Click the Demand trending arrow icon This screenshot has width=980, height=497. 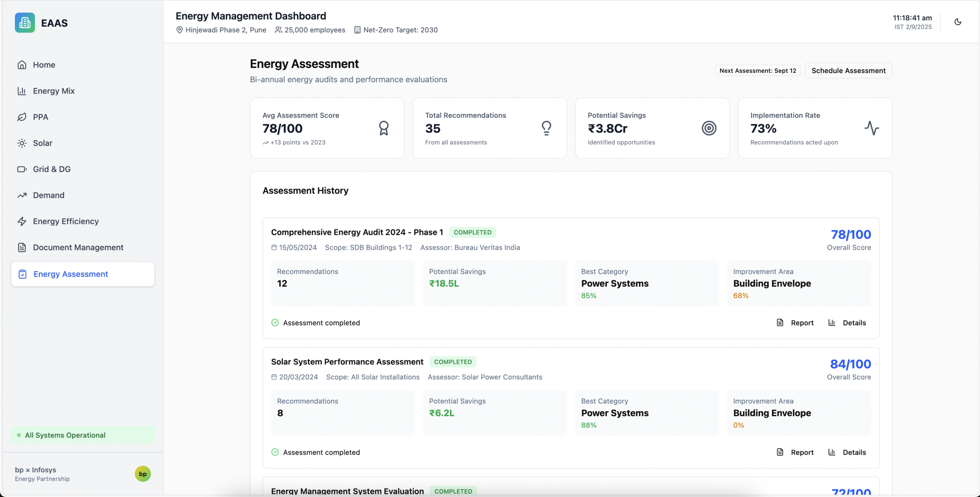(x=22, y=195)
